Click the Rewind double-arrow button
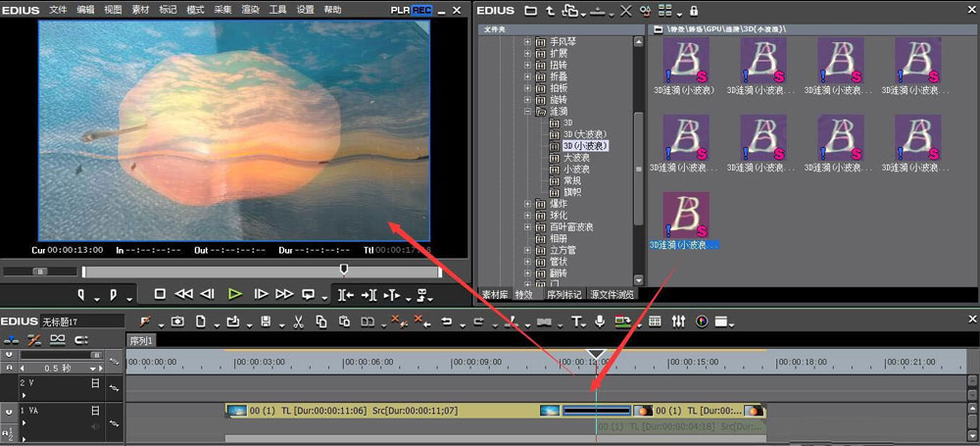Viewport: 980px width, 446px height. (x=184, y=294)
